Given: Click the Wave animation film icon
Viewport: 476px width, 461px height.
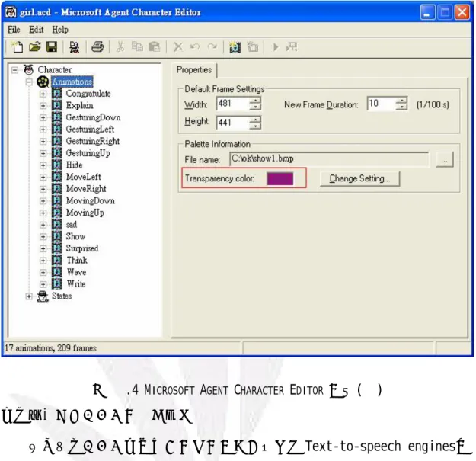Looking at the screenshot, I should (57, 272).
